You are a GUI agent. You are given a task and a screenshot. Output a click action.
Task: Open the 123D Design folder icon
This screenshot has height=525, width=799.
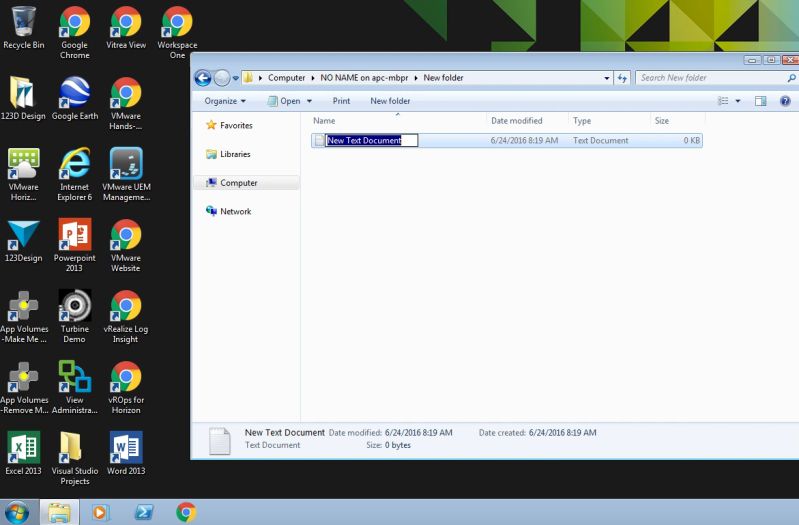(x=22, y=99)
